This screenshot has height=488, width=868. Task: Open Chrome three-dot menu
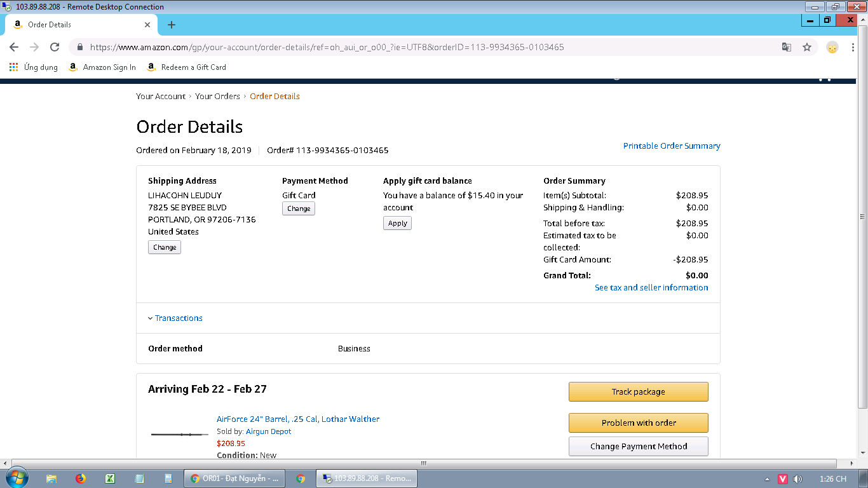coord(853,47)
